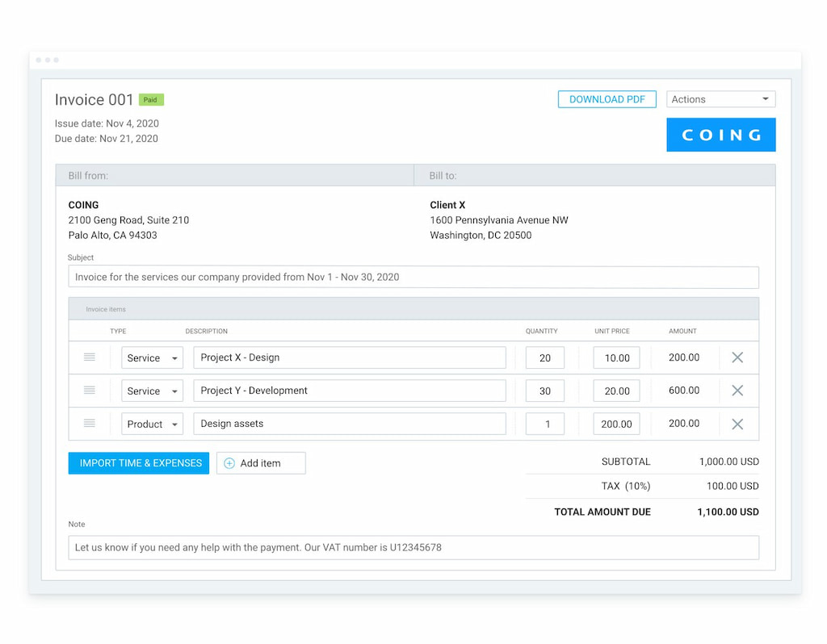Grab the drag handle for Project X row
Image resolution: width=827 pixels, height=644 pixels.
click(90, 358)
